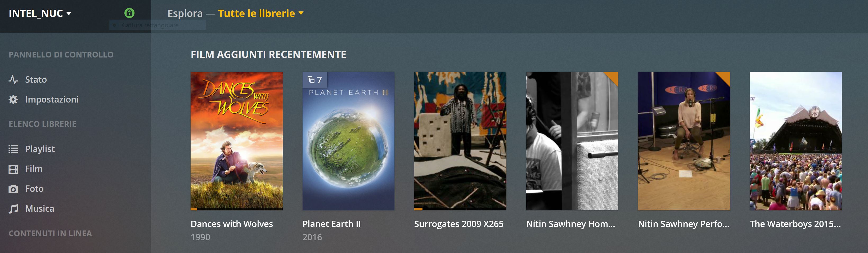Open the Foto camera icon

pyautogui.click(x=13, y=189)
